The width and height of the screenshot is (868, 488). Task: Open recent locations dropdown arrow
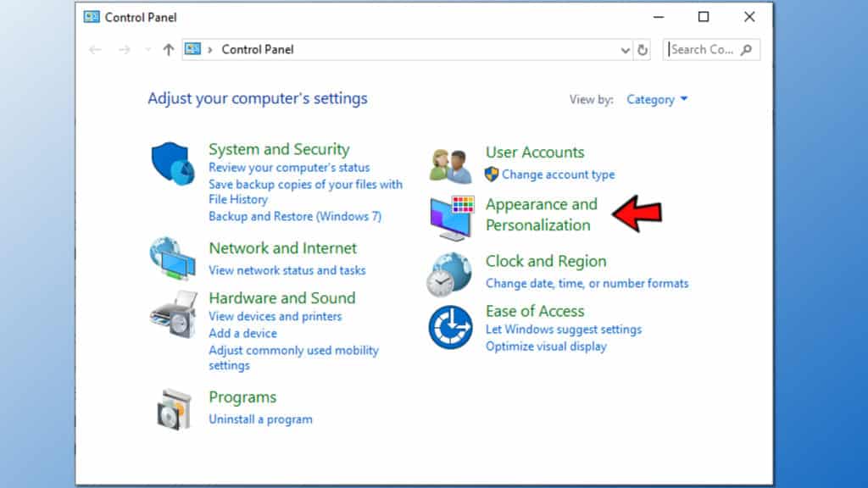pos(148,50)
